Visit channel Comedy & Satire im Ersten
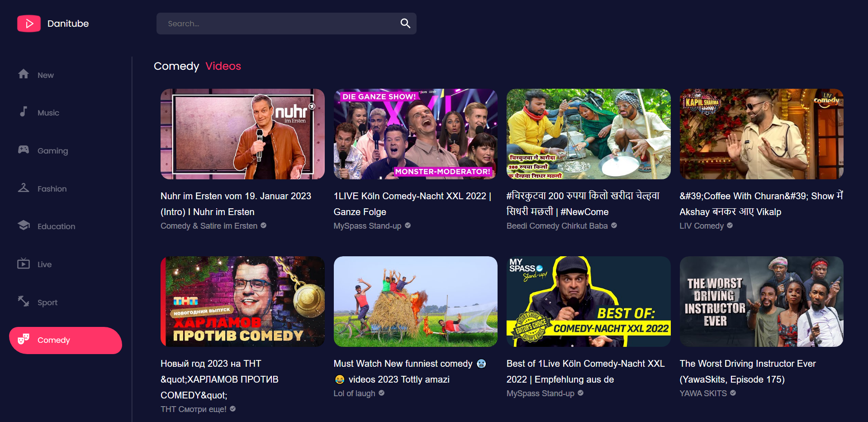 [209, 226]
